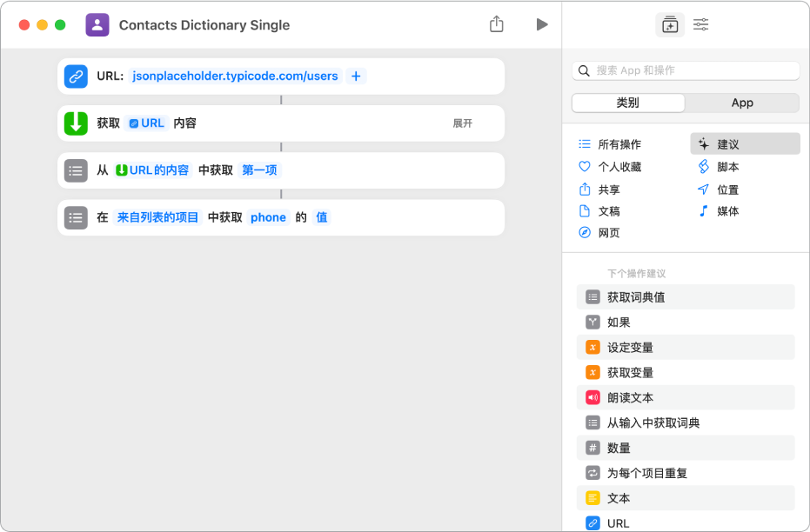This screenshot has width=810, height=532.
Task: Open the 值 dropdown in the dictionary action
Action: click(321, 217)
